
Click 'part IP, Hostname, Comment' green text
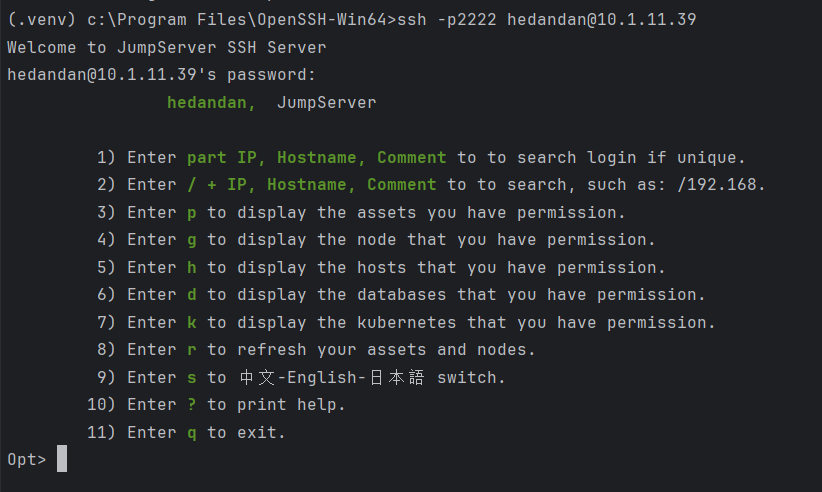coord(317,158)
